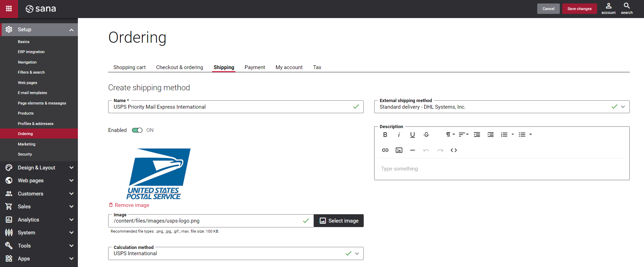Switch to Shipping tab
The height and width of the screenshot is (267, 644).
click(224, 67)
